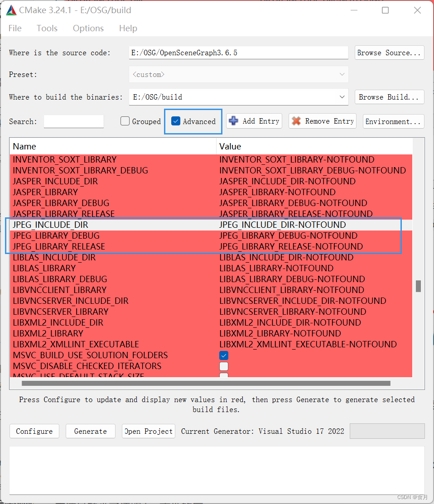
Task: Select the JPEG_INCLUDE_DIR row name
Action: [50, 225]
